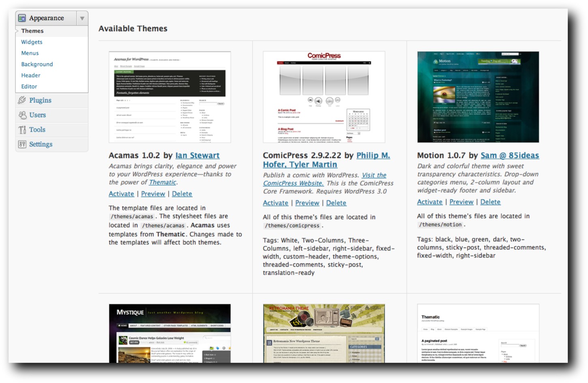Open the Plugins menu label
588x383 pixels.
click(x=40, y=100)
